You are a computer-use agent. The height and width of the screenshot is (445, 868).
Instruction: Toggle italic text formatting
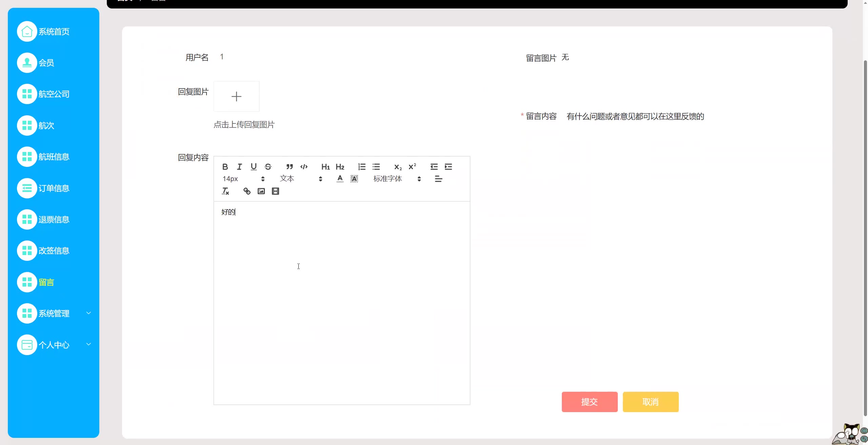point(239,167)
